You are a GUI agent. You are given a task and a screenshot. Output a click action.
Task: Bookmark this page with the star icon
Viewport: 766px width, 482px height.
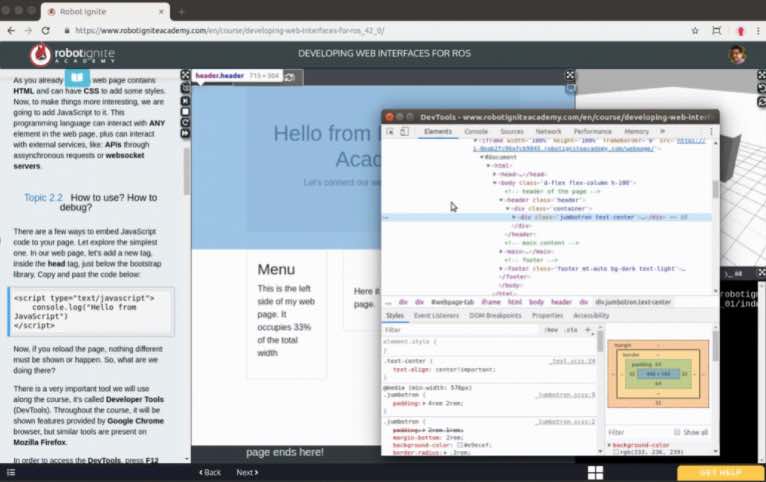pyautogui.click(x=694, y=31)
